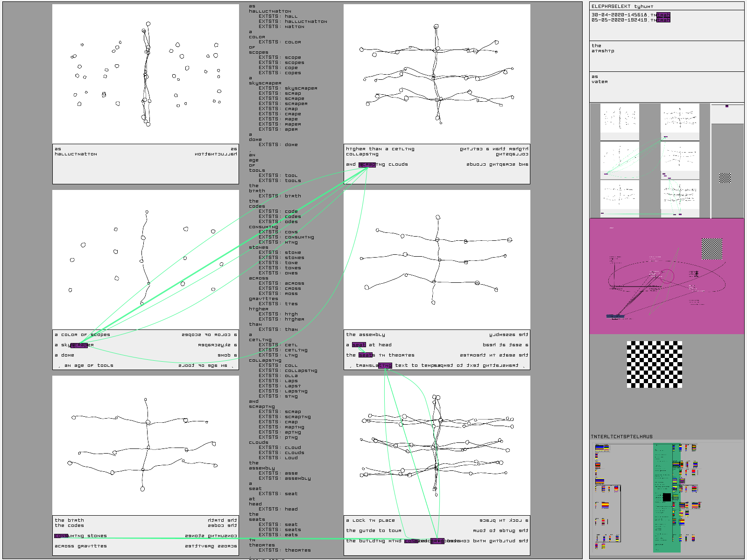Click the highlighted "scraper" in "a skyscraper"
The image size is (747, 560).
tap(79, 345)
